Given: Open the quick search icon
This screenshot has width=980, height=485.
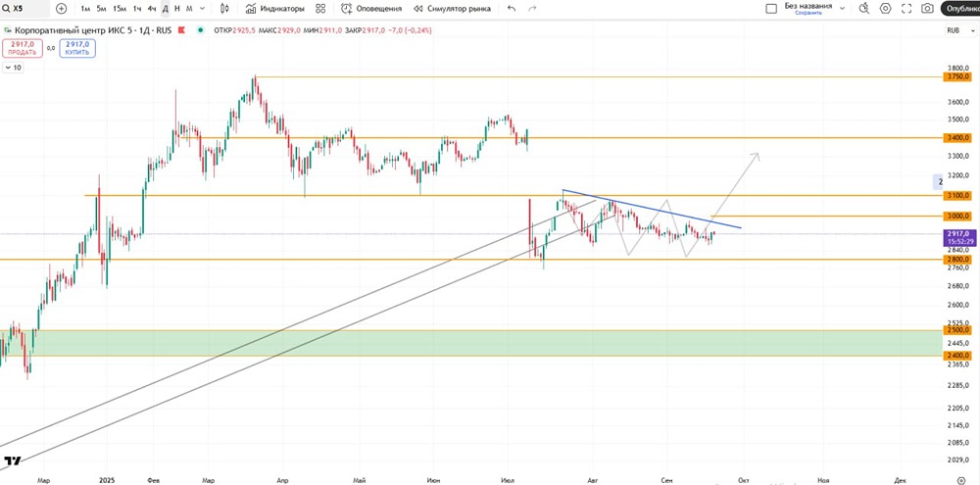Looking at the screenshot, I should point(864,9).
